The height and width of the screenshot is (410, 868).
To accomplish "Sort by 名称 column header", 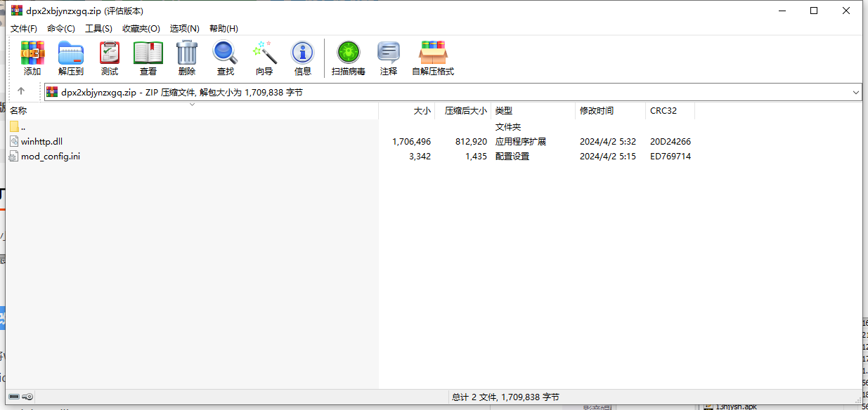I will (x=192, y=110).
